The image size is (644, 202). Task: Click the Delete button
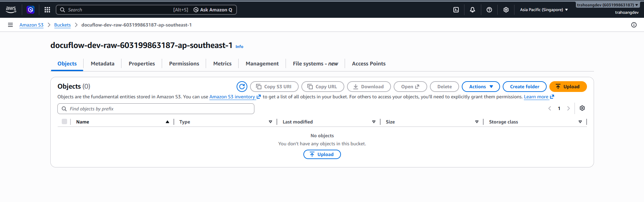(444, 87)
